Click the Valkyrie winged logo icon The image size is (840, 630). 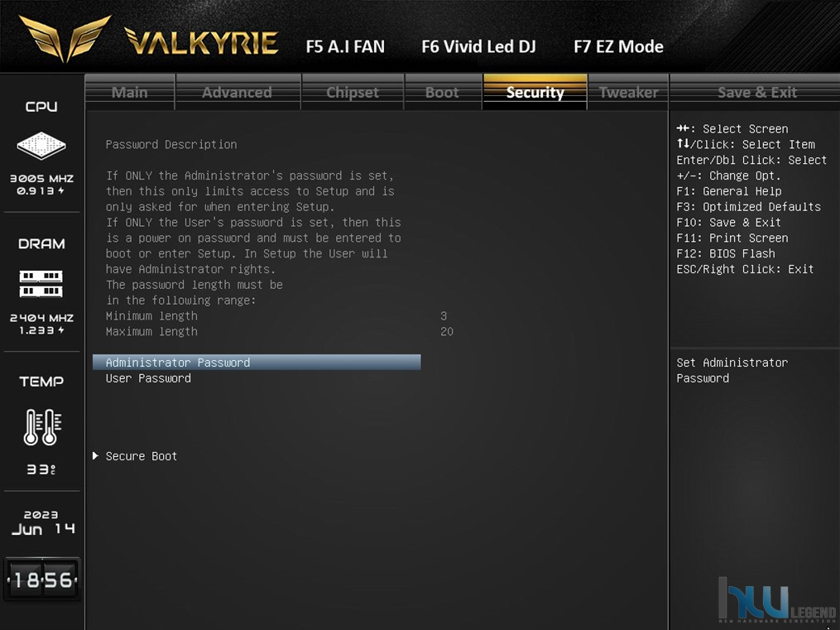65,37
